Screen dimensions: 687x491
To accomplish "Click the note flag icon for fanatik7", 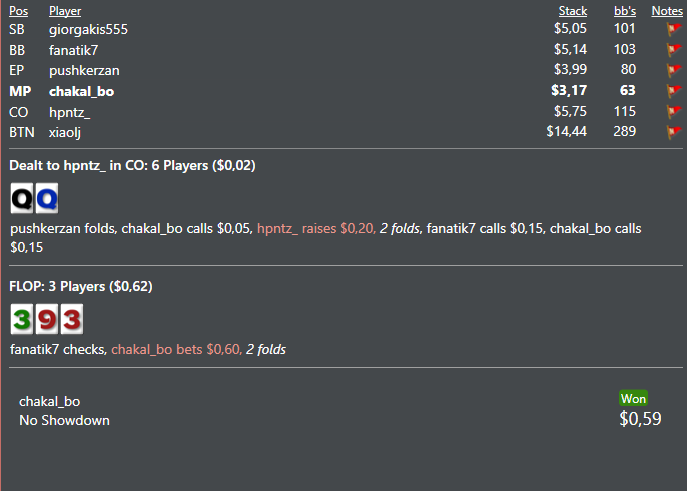I will point(673,49).
